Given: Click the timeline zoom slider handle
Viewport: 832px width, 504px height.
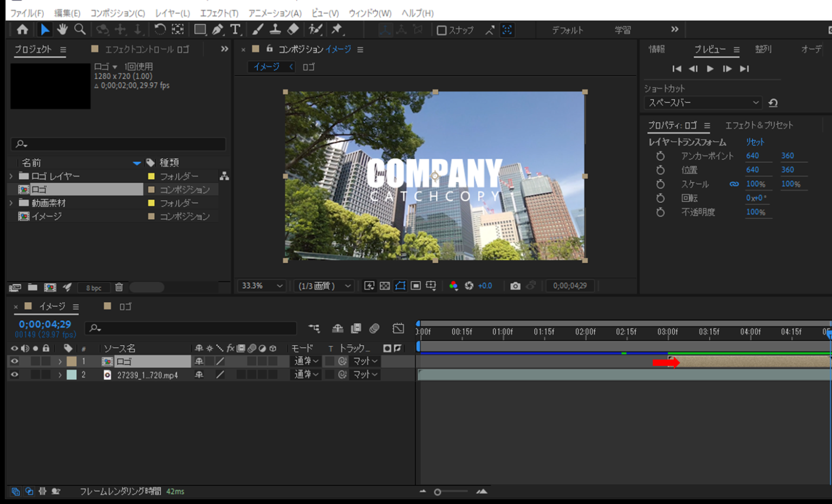Looking at the screenshot, I should click(438, 492).
